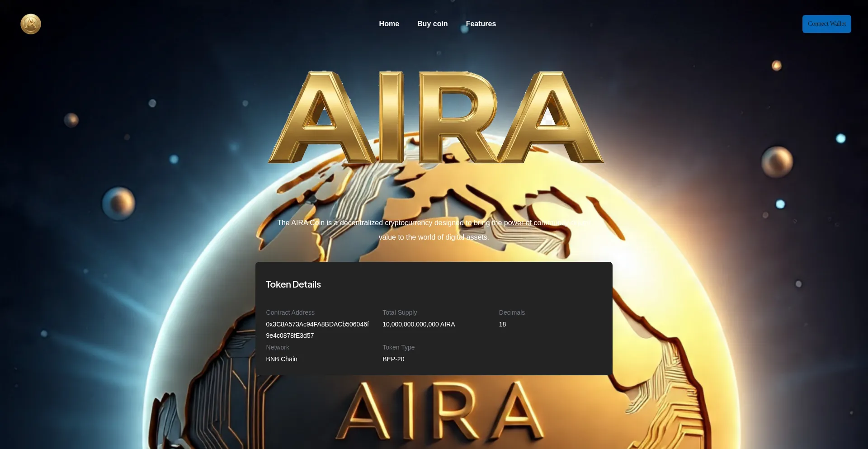Select the Token Details heading
Image resolution: width=868 pixels, height=449 pixels.
(293, 284)
